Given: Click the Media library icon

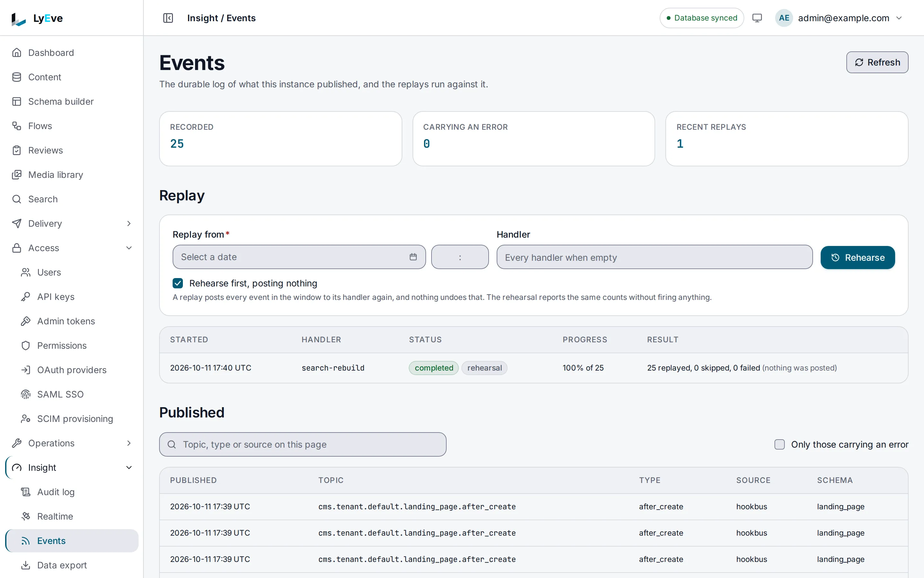Looking at the screenshot, I should click(x=17, y=175).
